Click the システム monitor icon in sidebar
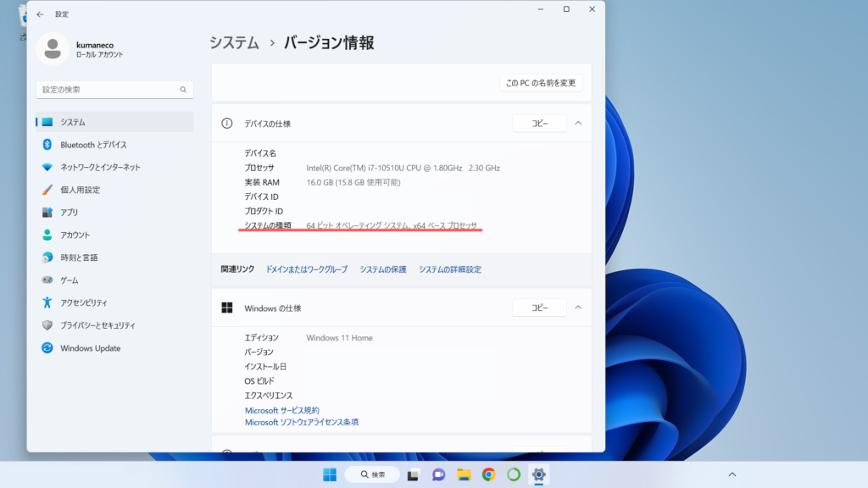Screen dimensions: 868x488 (x=47, y=122)
